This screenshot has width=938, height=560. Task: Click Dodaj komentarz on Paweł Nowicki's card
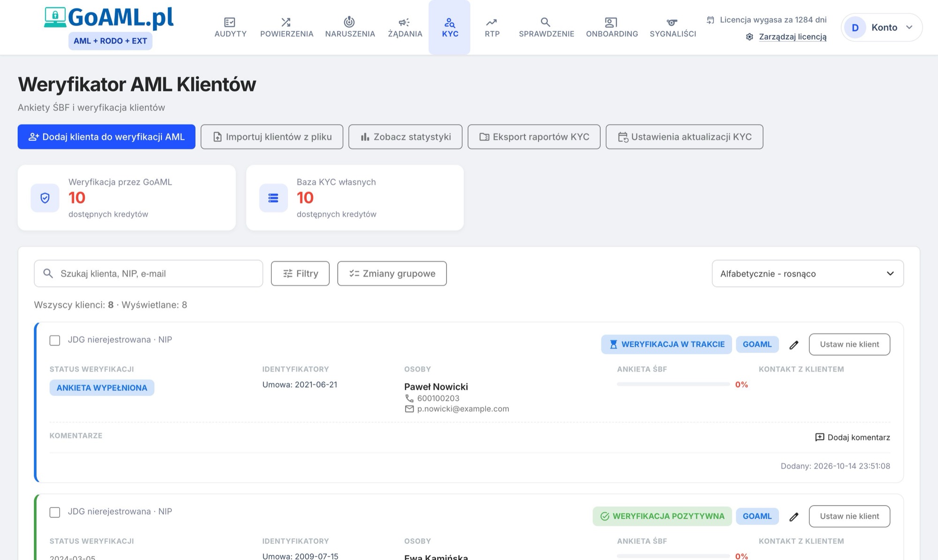tap(853, 437)
